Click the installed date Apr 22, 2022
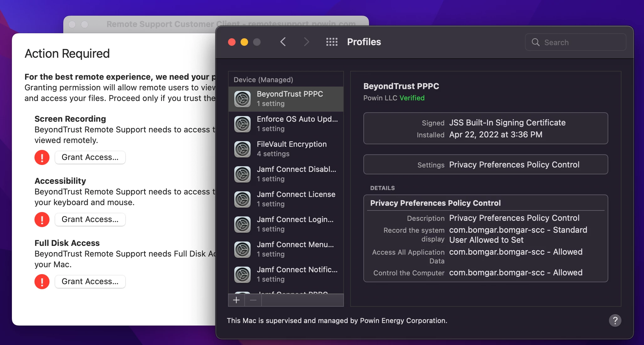The width and height of the screenshot is (644, 345). [496, 135]
